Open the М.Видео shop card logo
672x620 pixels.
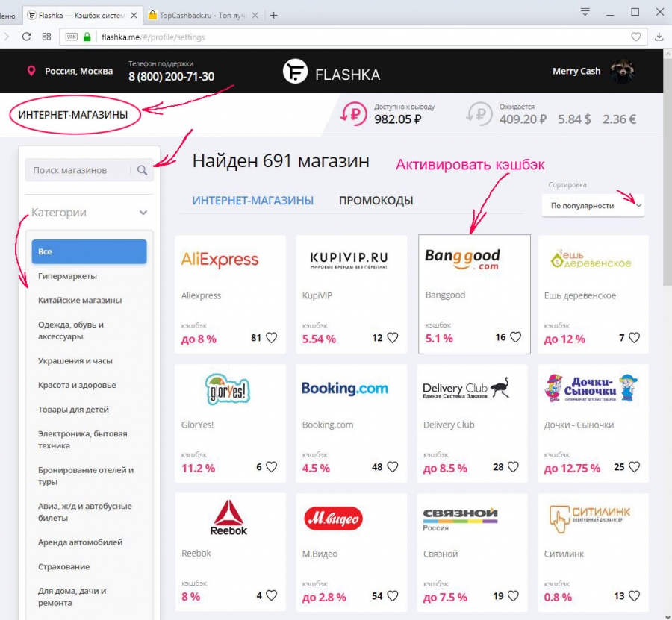pyautogui.click(x=333, y=518)
